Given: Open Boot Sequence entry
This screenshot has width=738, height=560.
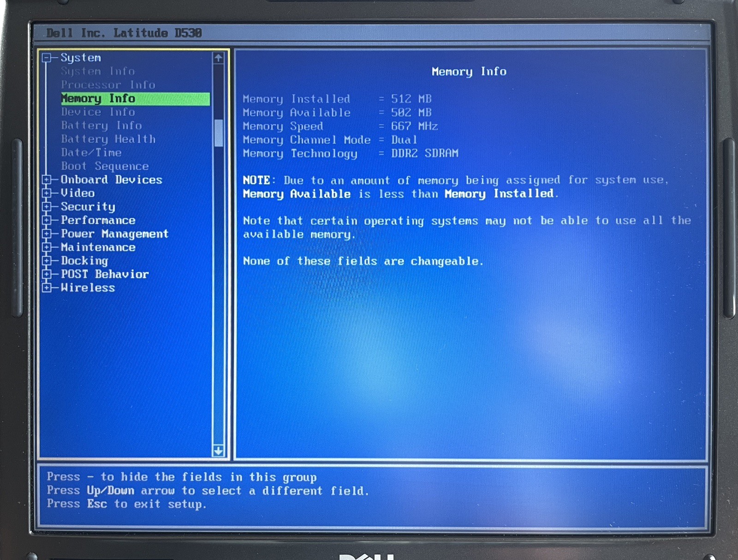Looking at the screenshot, I should (105, 166).
